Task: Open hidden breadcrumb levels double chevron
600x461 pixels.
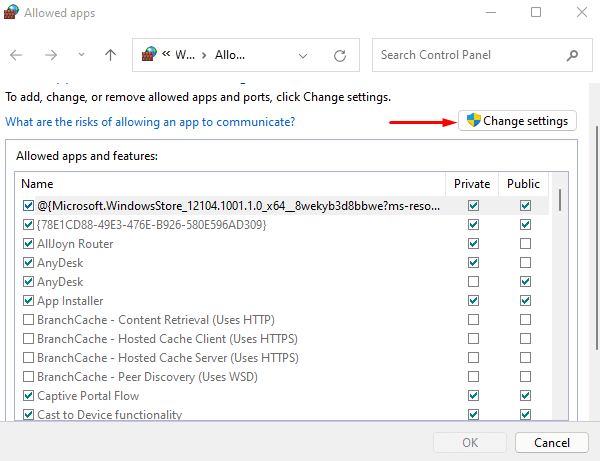Action: tap(166, 54)
